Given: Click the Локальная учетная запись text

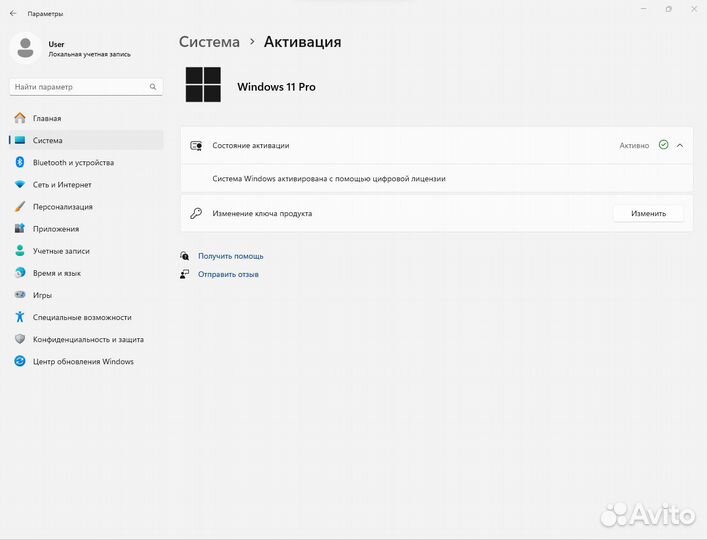Looking at the screenshot, I should pos(89,54).
